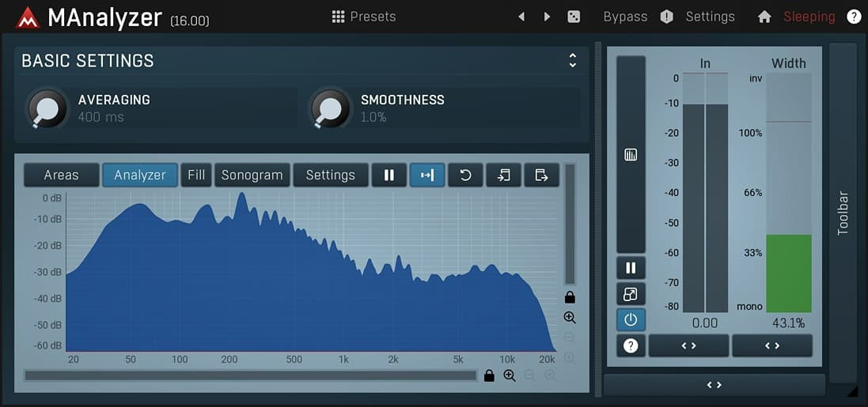This screenshot has width=868, height=407.
Task: Click the Bypass button
Action: [625, 17]
